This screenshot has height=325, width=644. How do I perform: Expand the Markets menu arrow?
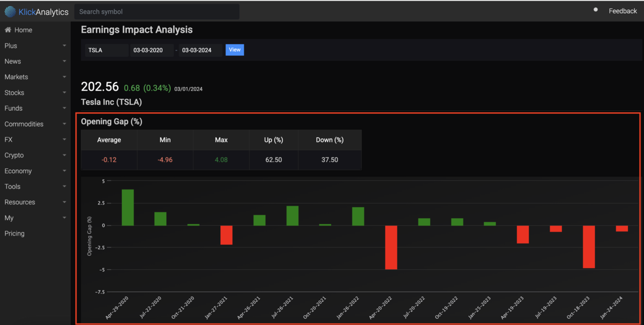point(64,77)
